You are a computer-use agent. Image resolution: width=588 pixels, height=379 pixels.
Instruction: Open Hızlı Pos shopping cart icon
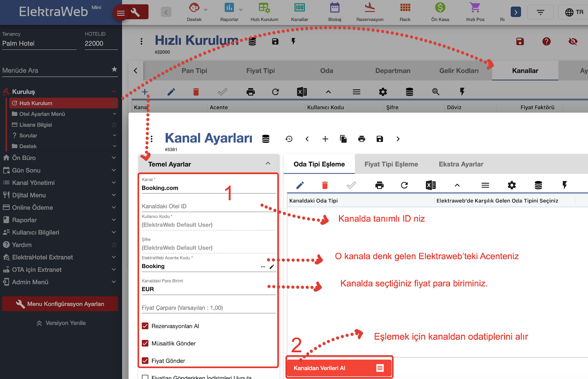pyautogui.click(x=475, y=8)
